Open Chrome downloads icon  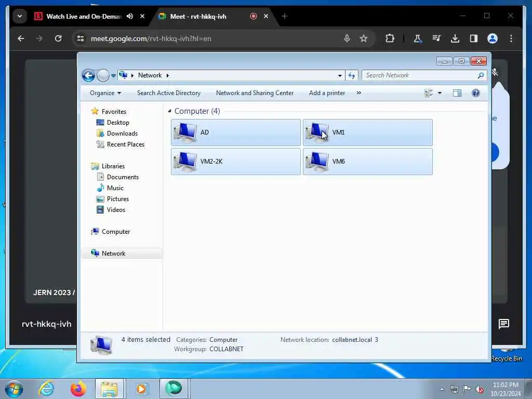[455, 38]
